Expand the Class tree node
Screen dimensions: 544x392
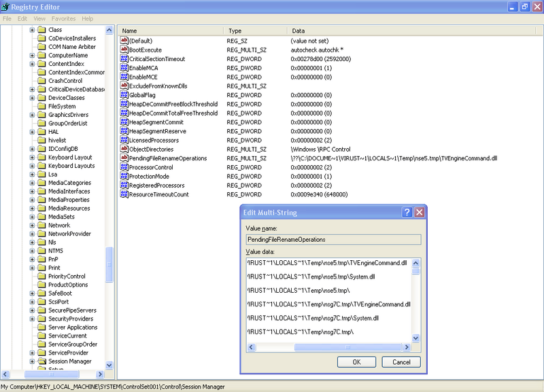tap(32, 30)
